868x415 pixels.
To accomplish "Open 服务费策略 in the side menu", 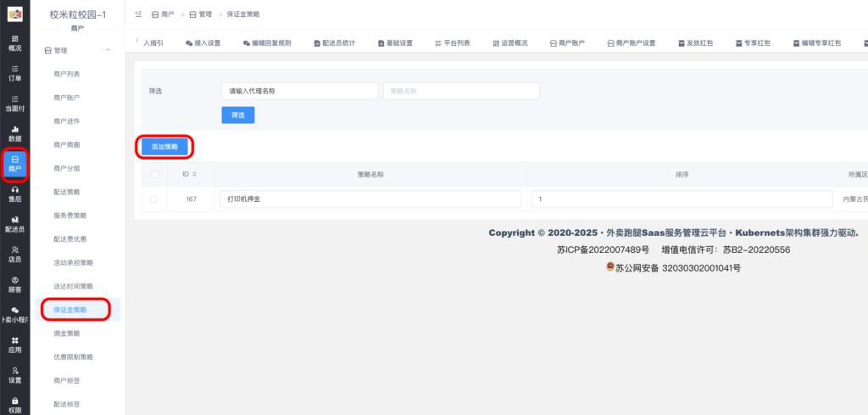I will click(x=70, y=216).
